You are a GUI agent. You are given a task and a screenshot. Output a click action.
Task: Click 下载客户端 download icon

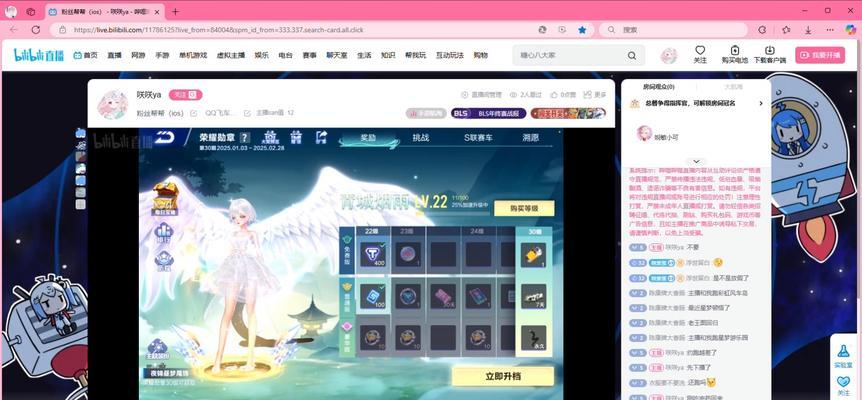pyautogui.click(x=770, y=54)
